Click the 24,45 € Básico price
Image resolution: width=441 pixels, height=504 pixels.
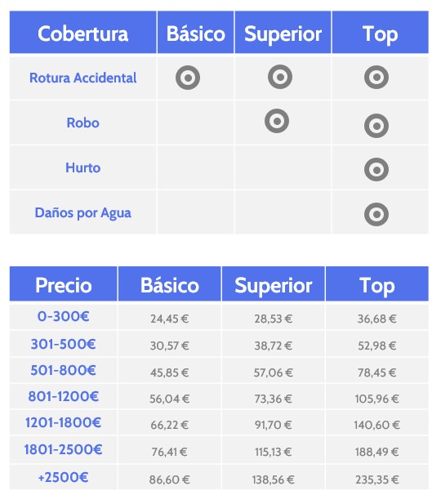pyautogui.click(x=169, y=319)
